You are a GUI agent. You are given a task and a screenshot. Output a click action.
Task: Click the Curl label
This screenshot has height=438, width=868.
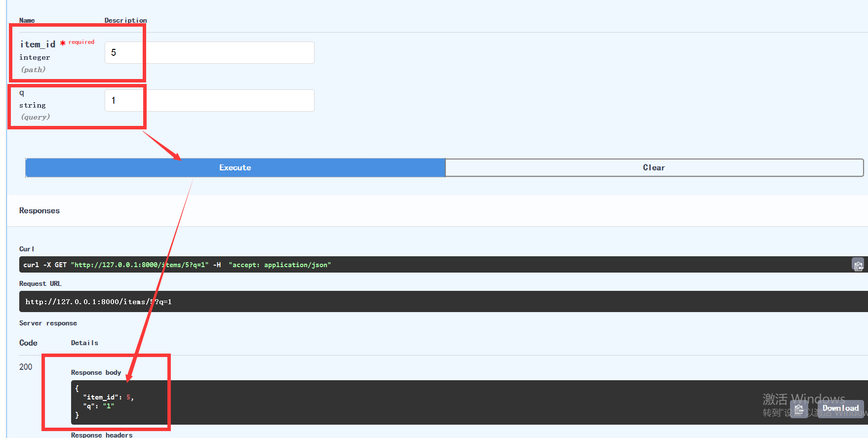(x=27, y=249)
